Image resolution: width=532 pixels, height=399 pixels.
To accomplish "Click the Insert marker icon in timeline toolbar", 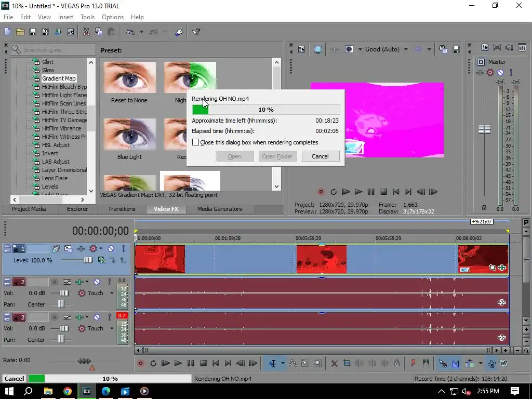I will [x=413, y=363].
